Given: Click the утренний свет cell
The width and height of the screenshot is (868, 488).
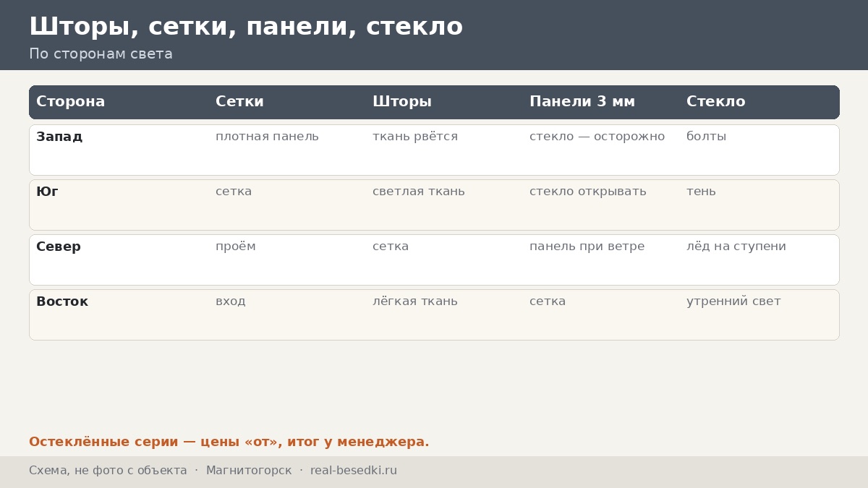Looking at the screenshot, I should (x=733, y=301).
